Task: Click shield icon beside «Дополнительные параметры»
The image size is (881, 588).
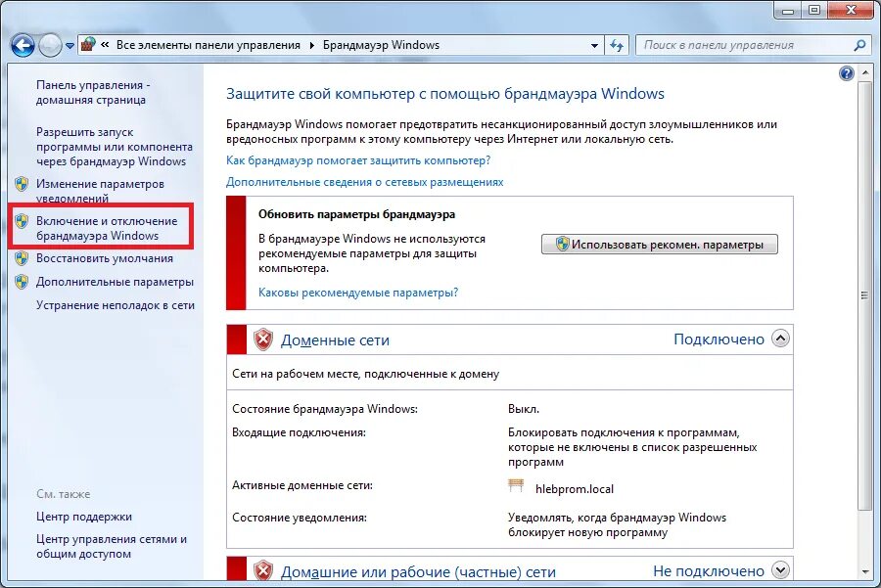Action: [22, 282]
